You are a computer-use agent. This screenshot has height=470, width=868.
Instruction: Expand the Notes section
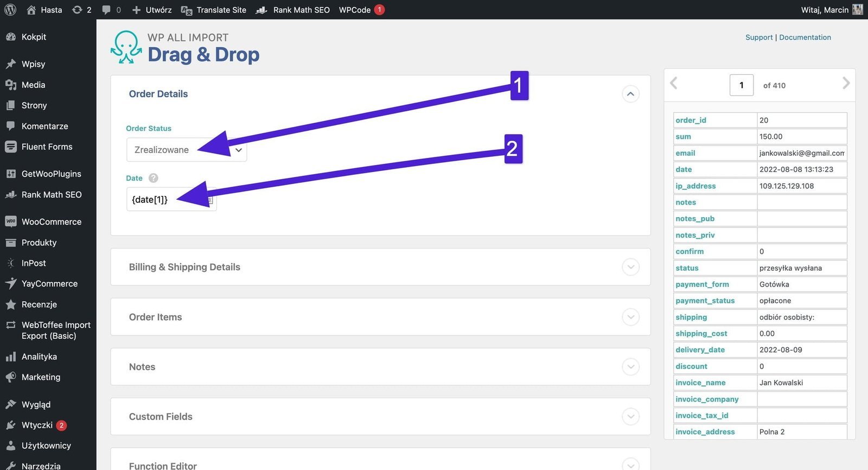coord(630,367)
